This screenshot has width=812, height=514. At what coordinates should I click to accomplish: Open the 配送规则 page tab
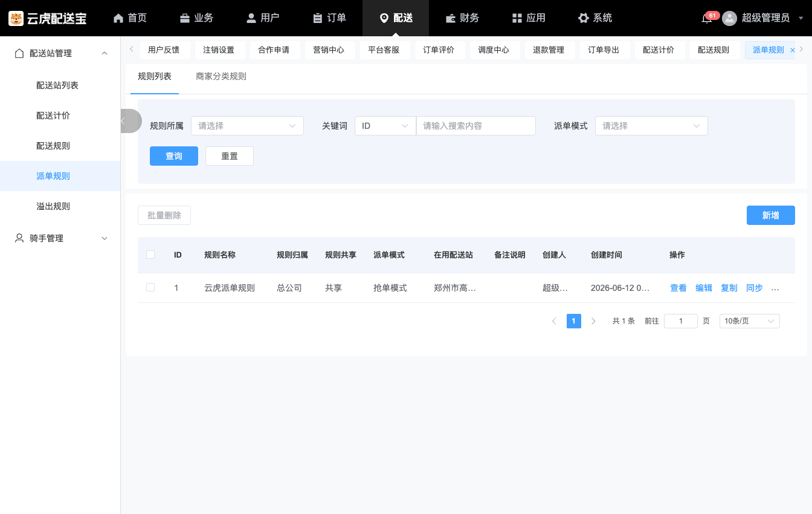714,50
